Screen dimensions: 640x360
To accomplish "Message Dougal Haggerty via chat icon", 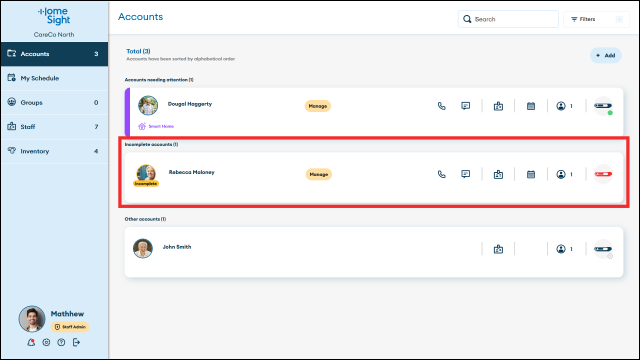I will coord(465,106).
